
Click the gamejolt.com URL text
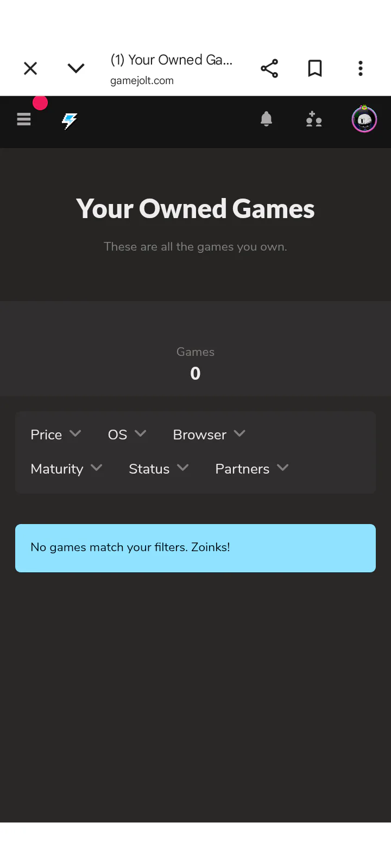[x=142, y=81]
